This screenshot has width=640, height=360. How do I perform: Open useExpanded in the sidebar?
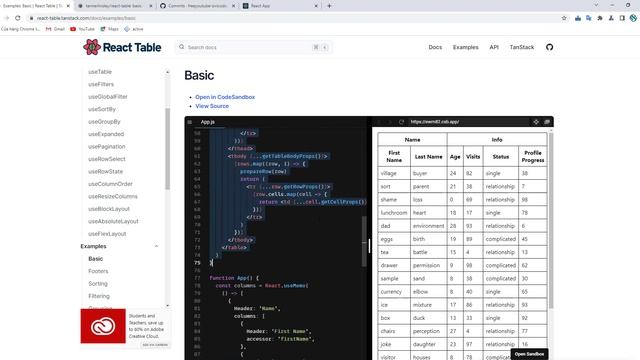(x=106, y=134)
